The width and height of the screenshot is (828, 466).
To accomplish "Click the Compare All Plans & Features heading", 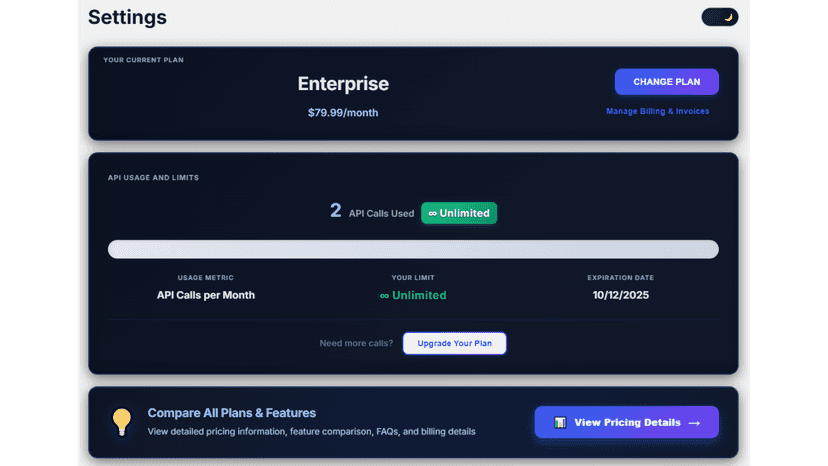I will [x=231, y=413].
